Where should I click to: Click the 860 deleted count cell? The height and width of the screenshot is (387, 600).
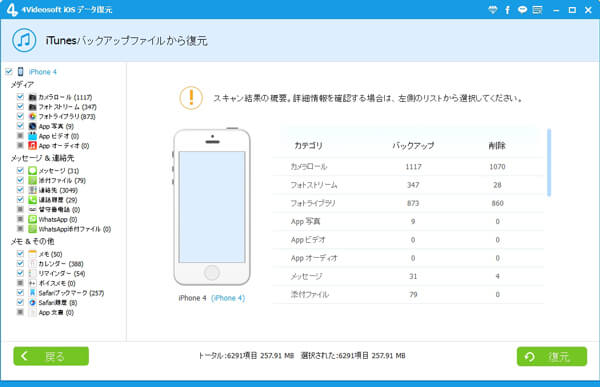point(497,203)
